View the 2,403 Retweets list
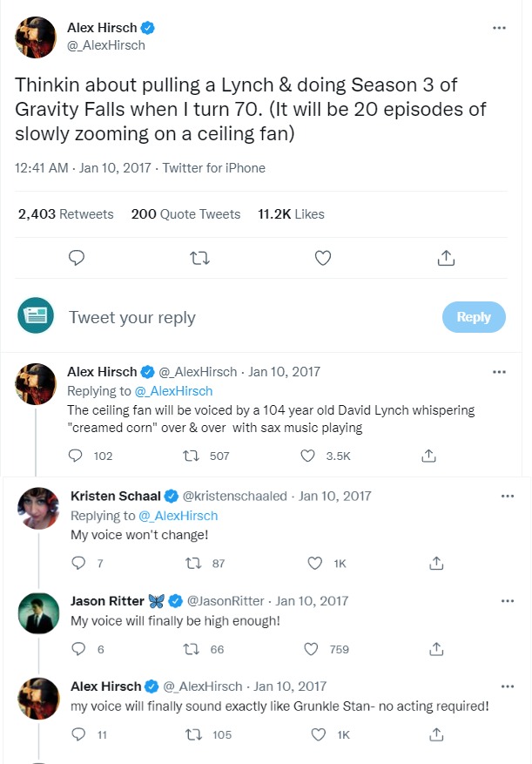Screen dimensions: 532x764 66,213
